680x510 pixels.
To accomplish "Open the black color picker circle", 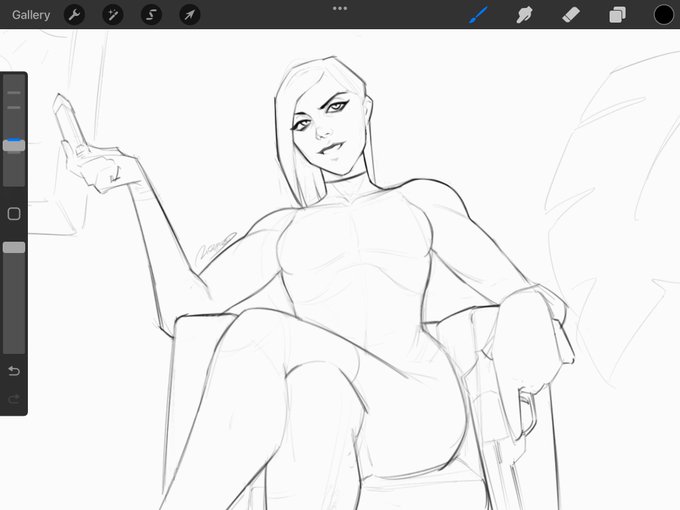I will (664, 15).
